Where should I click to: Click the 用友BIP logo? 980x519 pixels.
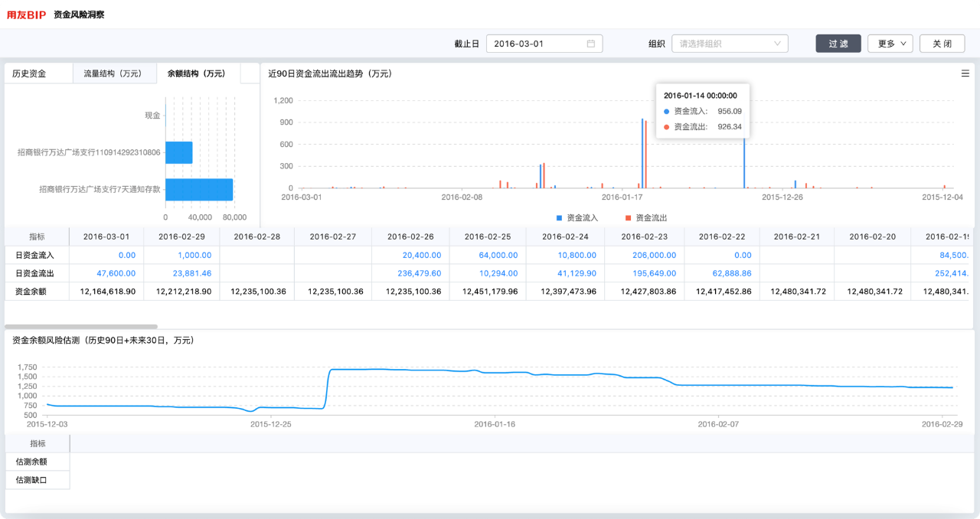(27, 15)
